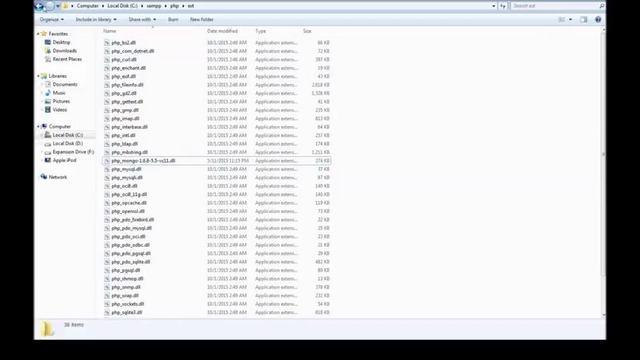640x360 pixels.
Task: Collapse the Libraries tree group
Action: click(38, 76)
